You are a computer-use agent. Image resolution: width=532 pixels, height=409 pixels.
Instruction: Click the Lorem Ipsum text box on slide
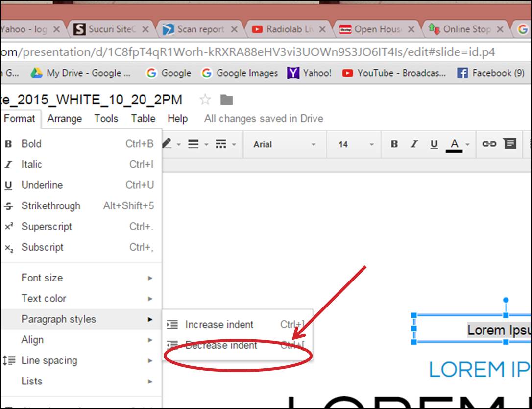point(472,329)
